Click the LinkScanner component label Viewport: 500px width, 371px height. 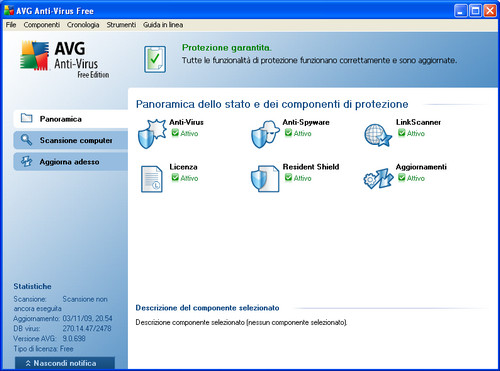click(x=418, y=122)
